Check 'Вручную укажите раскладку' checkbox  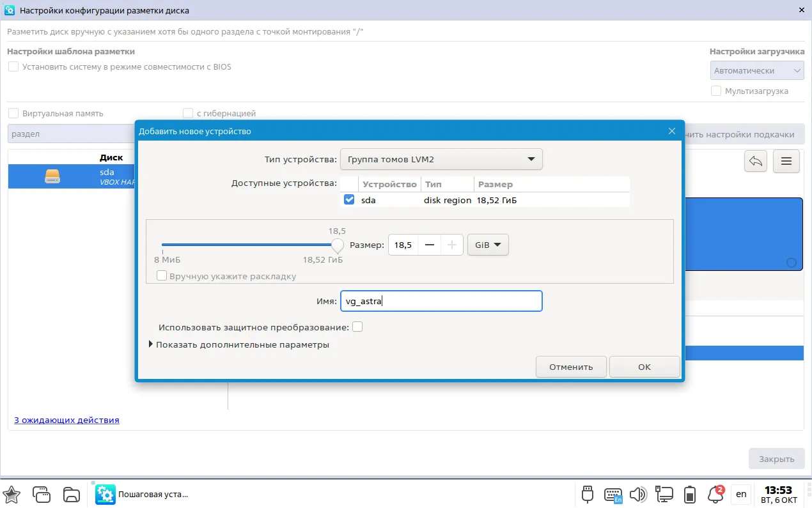(x=162, y=276)
